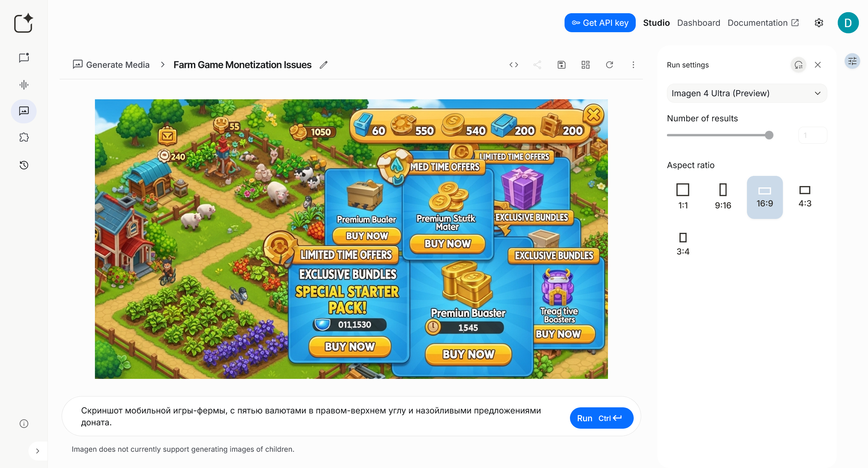The image size is (868, 468).
Task: Open the gallery grid icon
Action: (586, 65)
